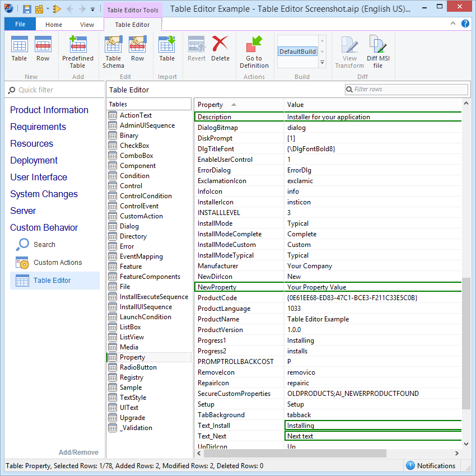Click the Forward arrow in quick access toolbar

(x=82, y=9)
